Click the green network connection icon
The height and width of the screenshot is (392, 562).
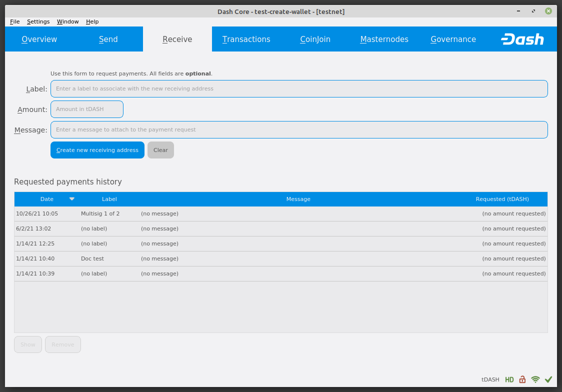click(535, 379)
